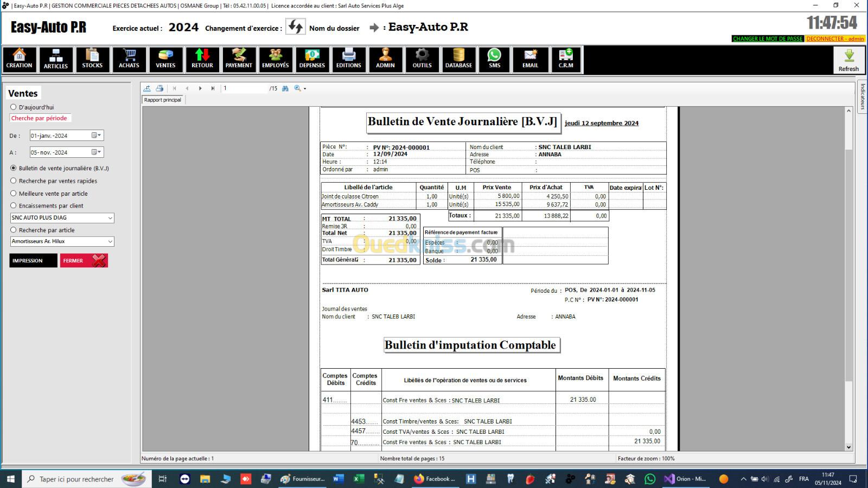This screenshot has height=488, width=868.
Task: Click the Changement d'exercice swap icon
Action: (296, 27)
